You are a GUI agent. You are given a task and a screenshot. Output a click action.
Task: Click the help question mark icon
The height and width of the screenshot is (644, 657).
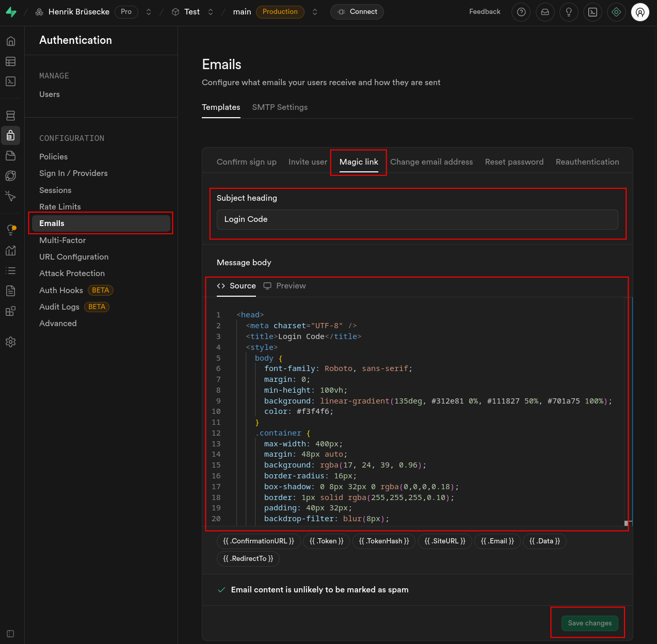pyautogui.click(x=521, y=12)
